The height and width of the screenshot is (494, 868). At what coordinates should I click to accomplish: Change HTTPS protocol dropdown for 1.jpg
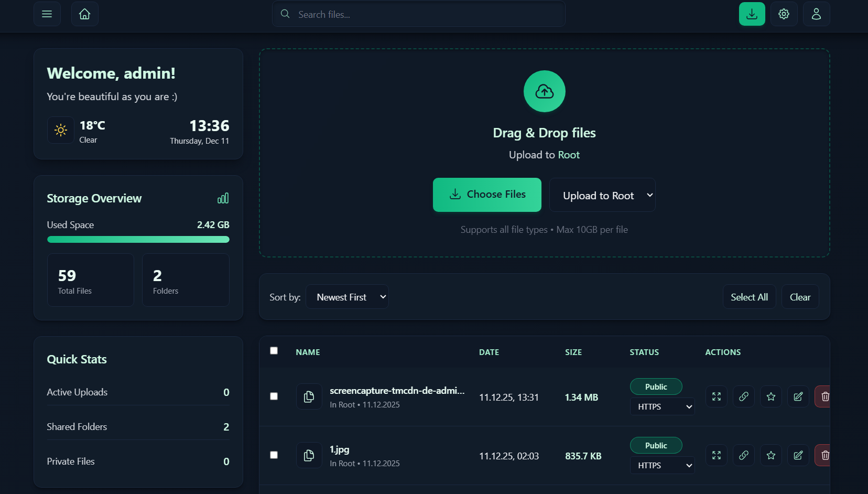click(x=662, y=465)
